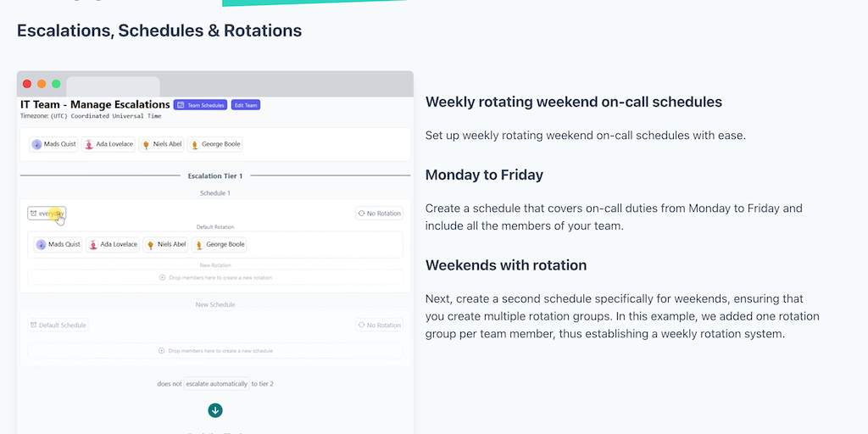This screenshot has width=868, height=434.
Task: Select the browser tab in mock window
Action: [x=113, y=86]
